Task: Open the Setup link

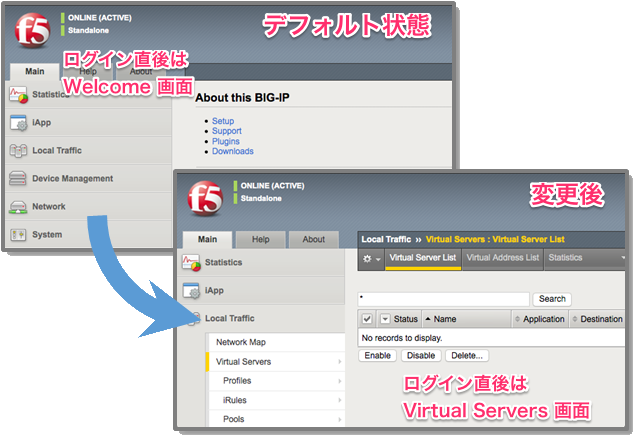Action: tap(223, 121)
